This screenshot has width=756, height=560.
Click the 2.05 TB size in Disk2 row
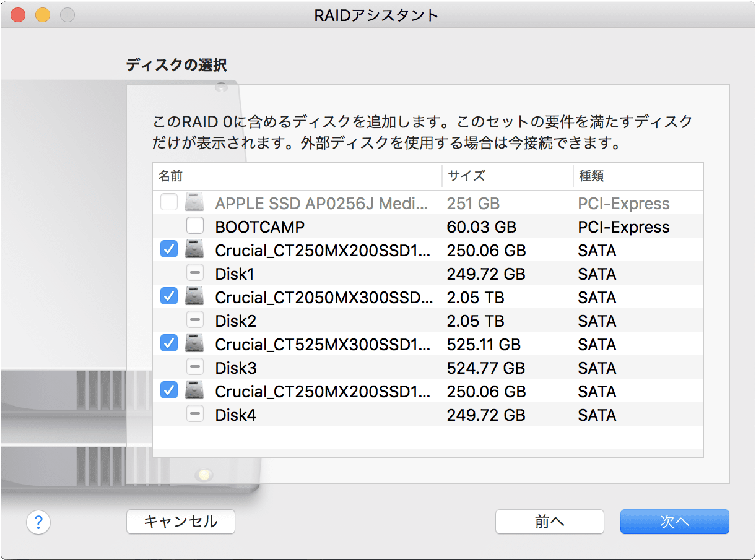click(x=476, y=321)
